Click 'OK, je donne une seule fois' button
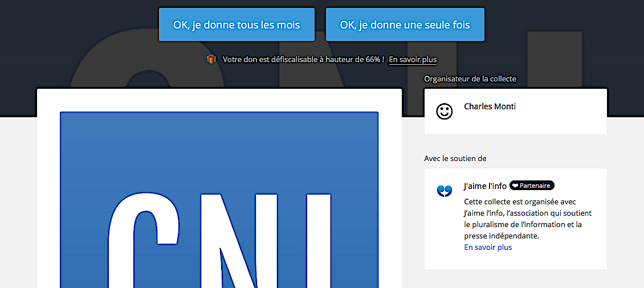This screenshot has height=288, width=644. [x=405, y=24]
